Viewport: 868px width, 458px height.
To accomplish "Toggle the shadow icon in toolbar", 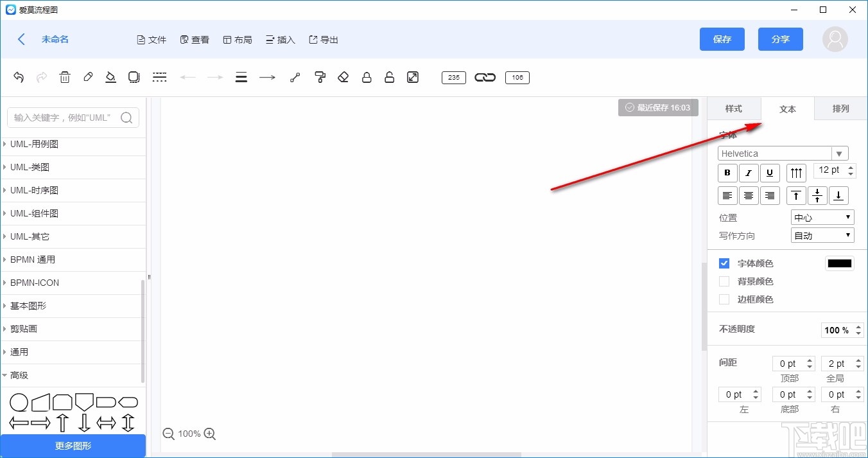I will [134, 78].
